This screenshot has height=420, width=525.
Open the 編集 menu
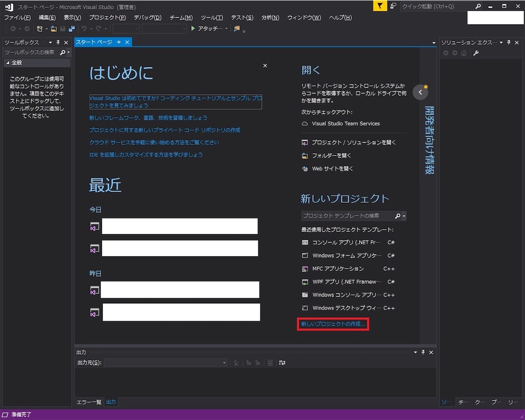click(47, 18)
